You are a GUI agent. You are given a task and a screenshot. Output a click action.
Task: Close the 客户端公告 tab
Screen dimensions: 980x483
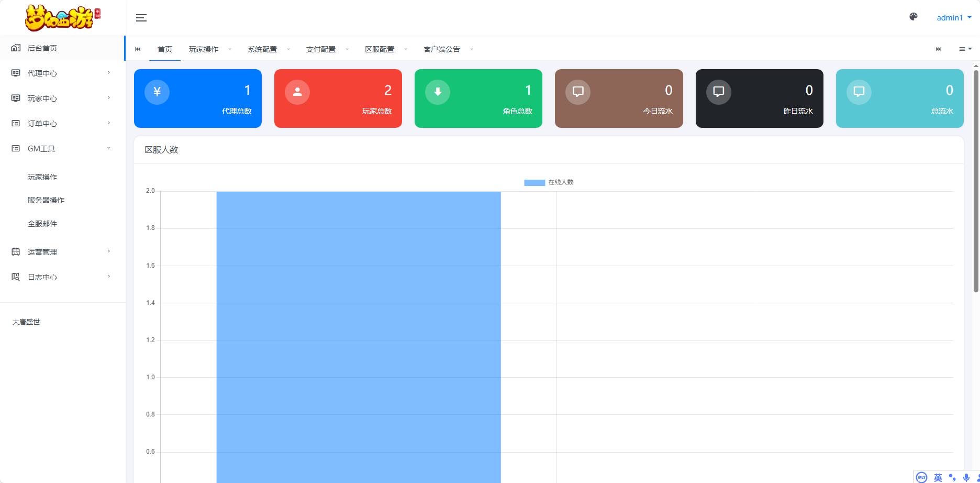472,49
